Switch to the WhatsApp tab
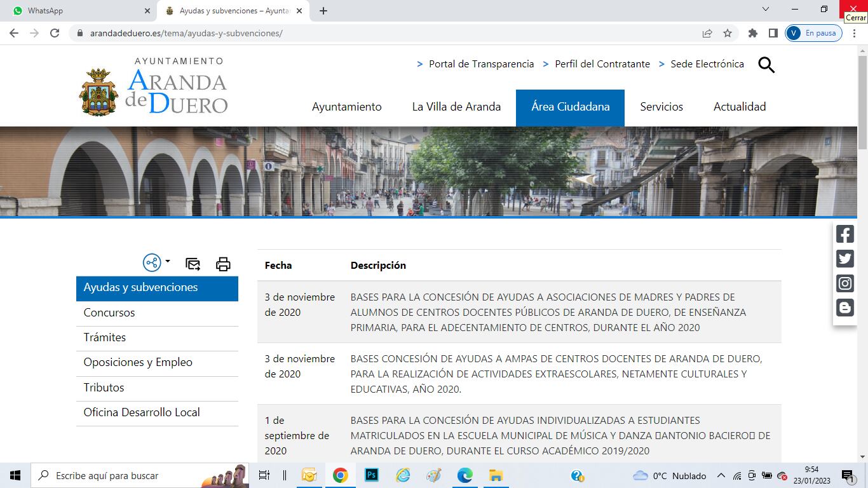Image resolution: width=868 pixels, height=488 pixels. 78,11
